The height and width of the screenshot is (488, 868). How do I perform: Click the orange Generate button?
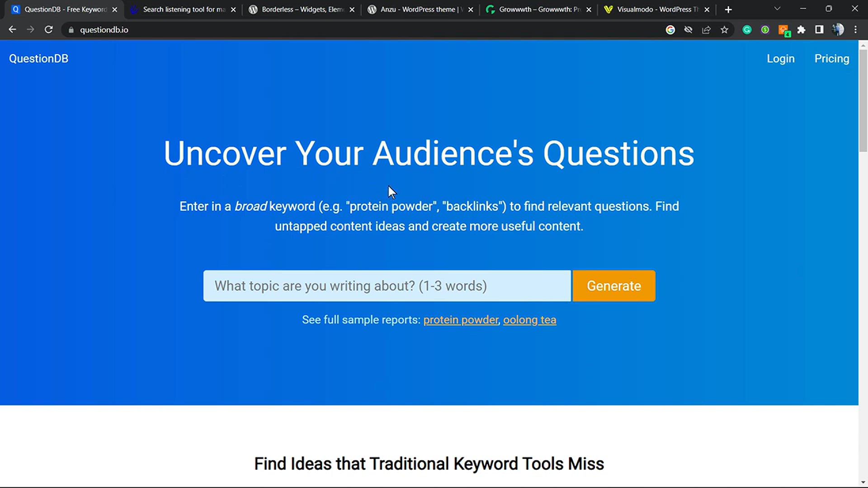click(x=614, y=286)
